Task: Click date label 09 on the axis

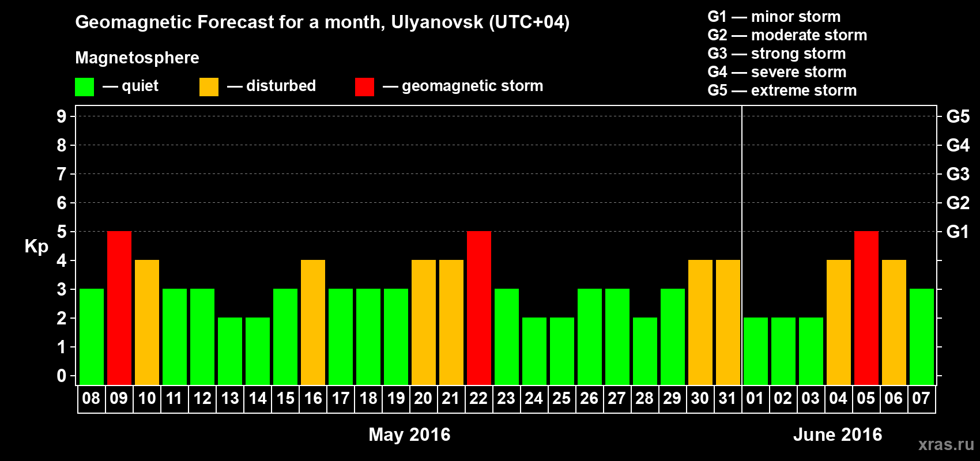Action: coord(119,398)
